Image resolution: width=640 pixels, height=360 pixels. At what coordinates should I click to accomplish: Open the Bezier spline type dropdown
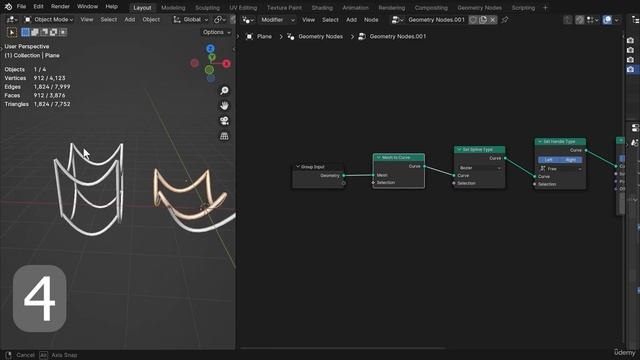click(480, 168)
